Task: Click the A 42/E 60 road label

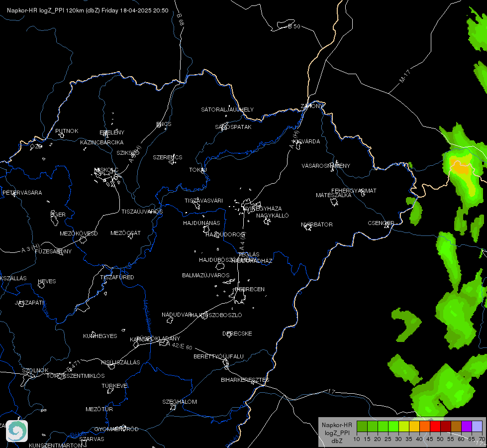Action: coord(179,345)
